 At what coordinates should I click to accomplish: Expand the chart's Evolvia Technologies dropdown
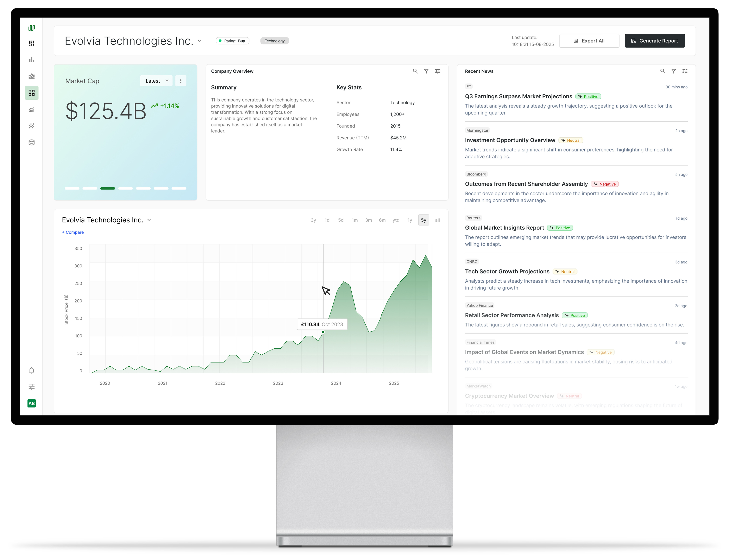pyautogui.click(x=149, y=220)
